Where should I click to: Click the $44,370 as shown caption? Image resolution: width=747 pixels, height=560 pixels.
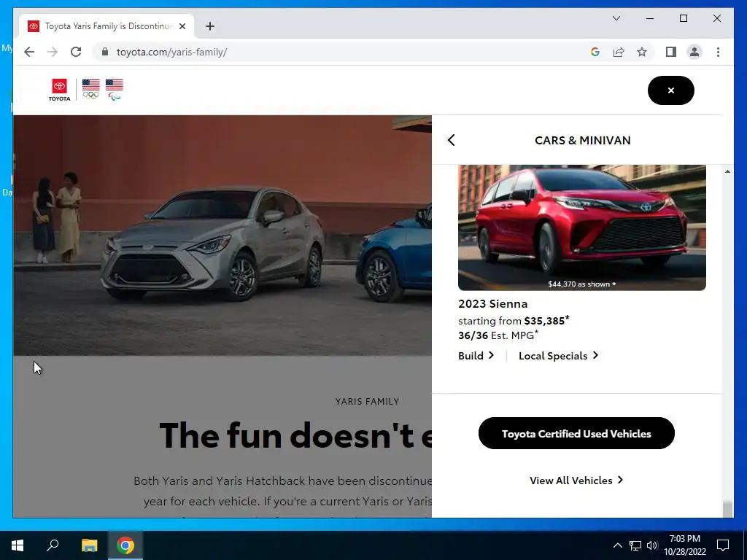[581, 284]
